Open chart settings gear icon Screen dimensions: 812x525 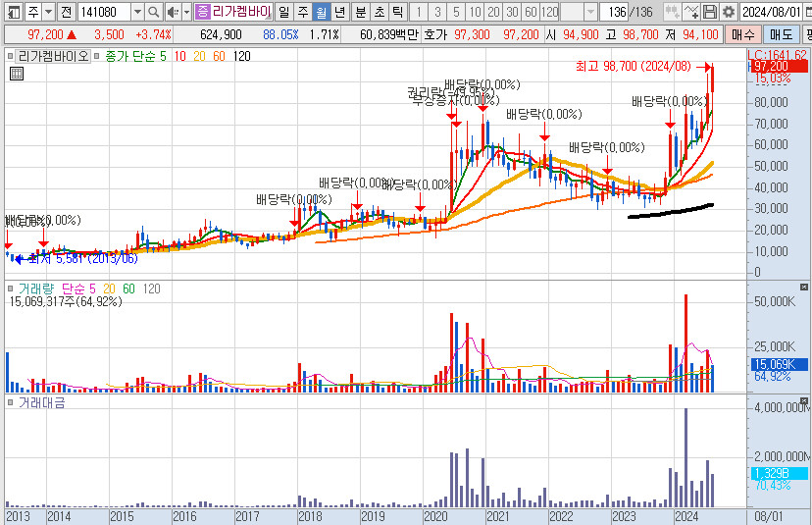728,12
